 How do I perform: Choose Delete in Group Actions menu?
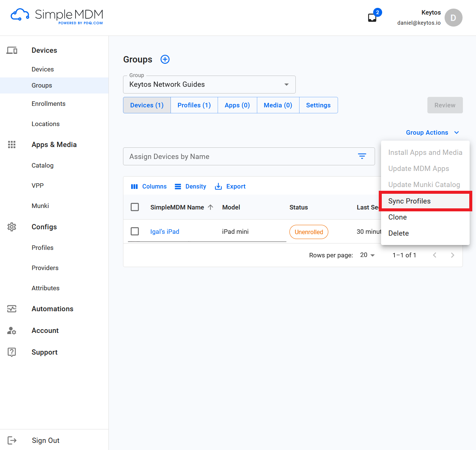425,233
